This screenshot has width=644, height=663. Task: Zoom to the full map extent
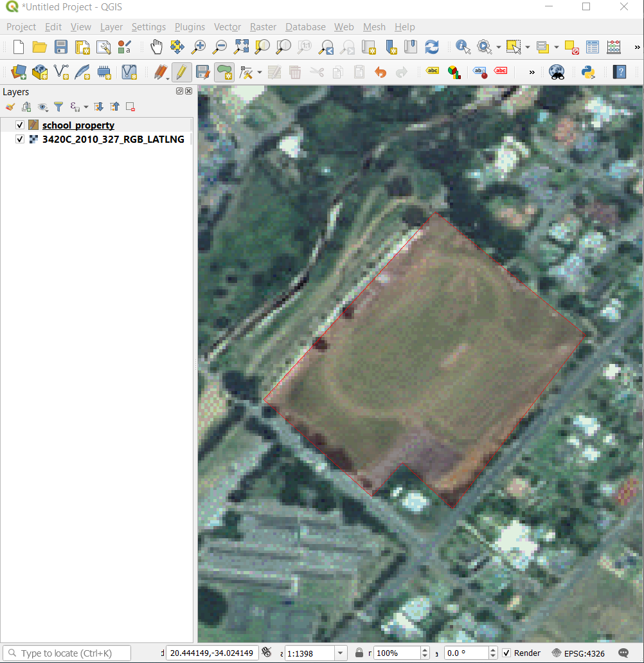[241, 46]
